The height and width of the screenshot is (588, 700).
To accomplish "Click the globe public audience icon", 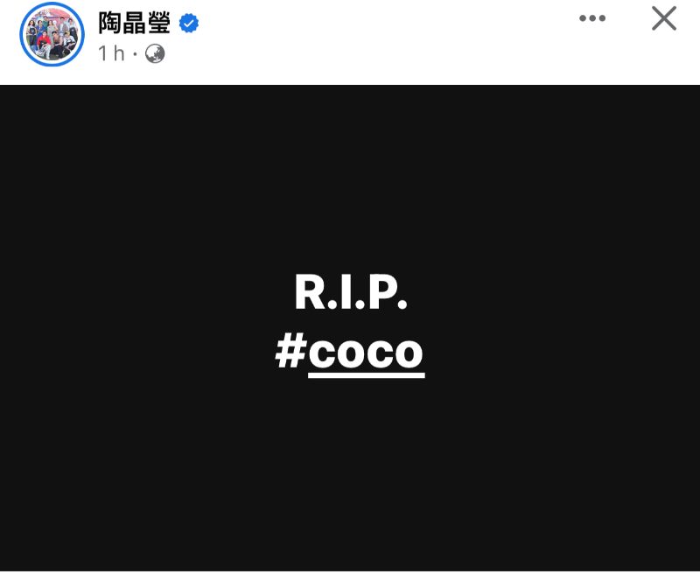I will point(155,53).
